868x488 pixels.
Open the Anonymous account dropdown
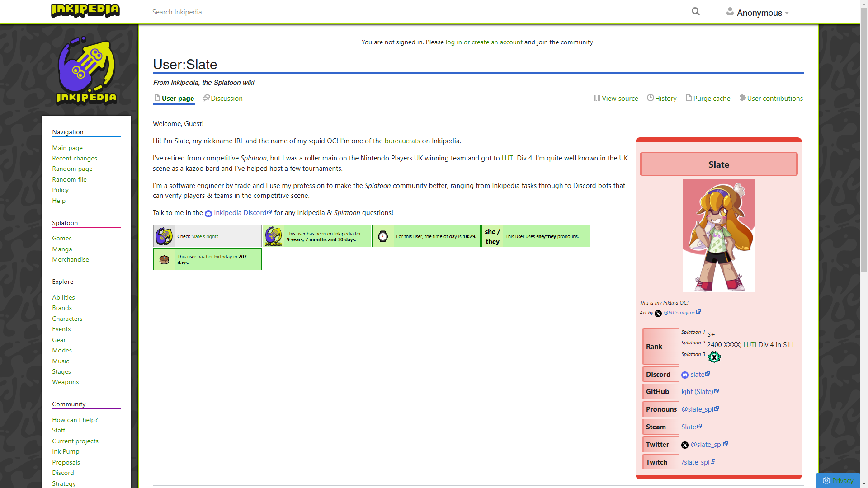click(x=763, y=13)
